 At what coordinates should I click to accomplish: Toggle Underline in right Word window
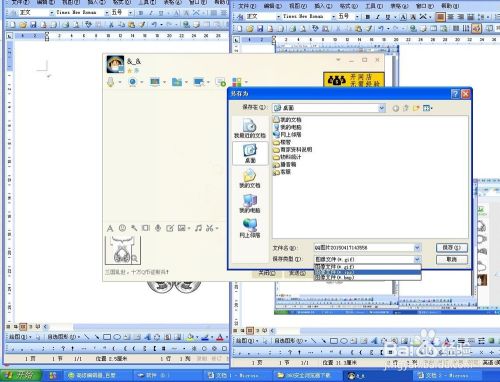[x=388, y=16]
